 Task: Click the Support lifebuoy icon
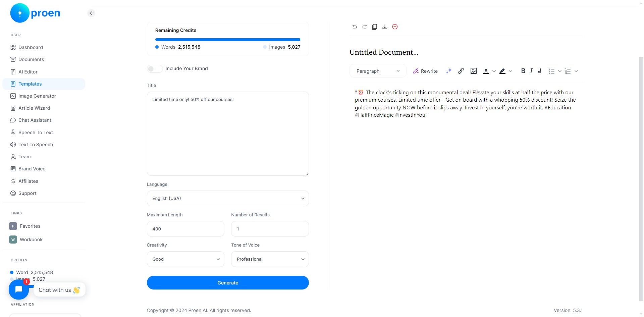point(13,193)
